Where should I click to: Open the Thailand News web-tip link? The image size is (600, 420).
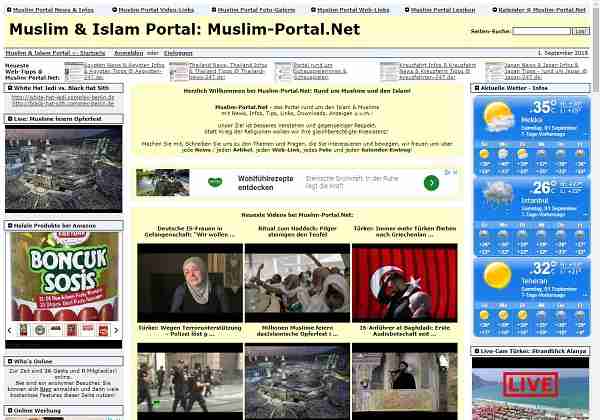click(228, 71)
